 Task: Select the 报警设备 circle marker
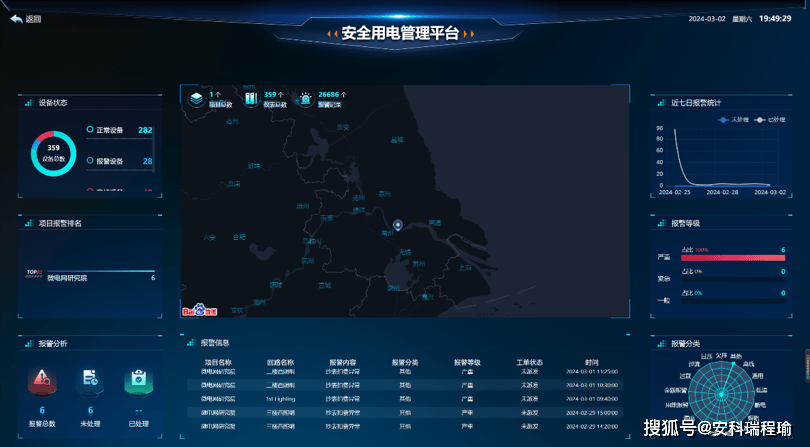tap(90, 161)
